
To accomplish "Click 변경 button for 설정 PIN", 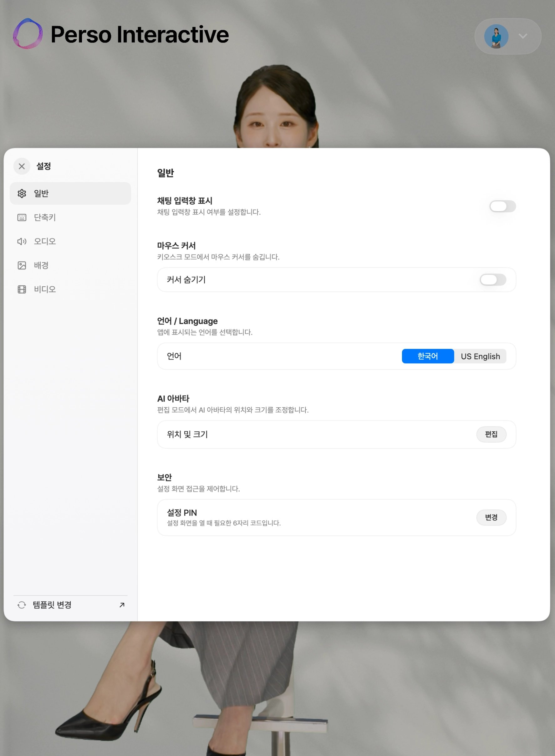I will click(491, 517).
